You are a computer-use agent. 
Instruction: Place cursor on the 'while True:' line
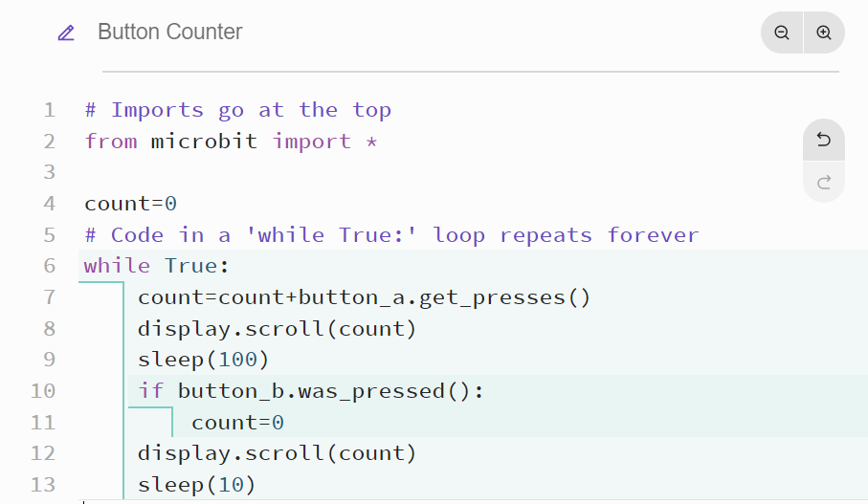coord(157,266)
